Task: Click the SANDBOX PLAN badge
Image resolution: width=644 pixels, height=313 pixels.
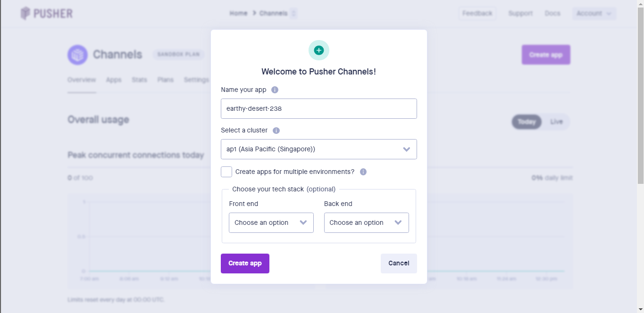Action: coord(179,54)
